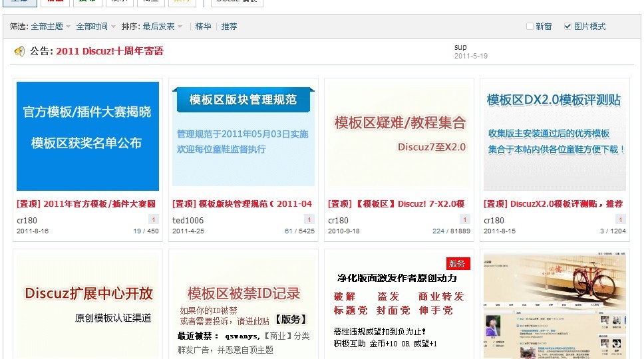Image resolution: width=644 pixels, height=359 pixels.
Task: Click page badge 1 on 大赛 thread card
Action: click(x=153, y=219)
